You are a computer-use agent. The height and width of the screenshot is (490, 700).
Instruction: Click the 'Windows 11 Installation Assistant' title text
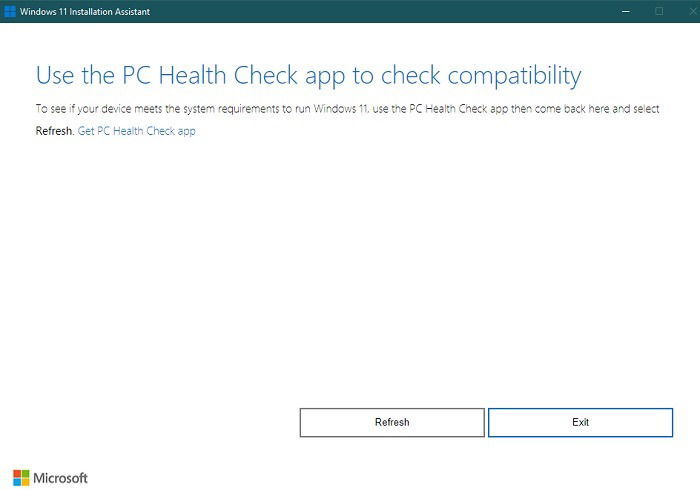(85, 12)
